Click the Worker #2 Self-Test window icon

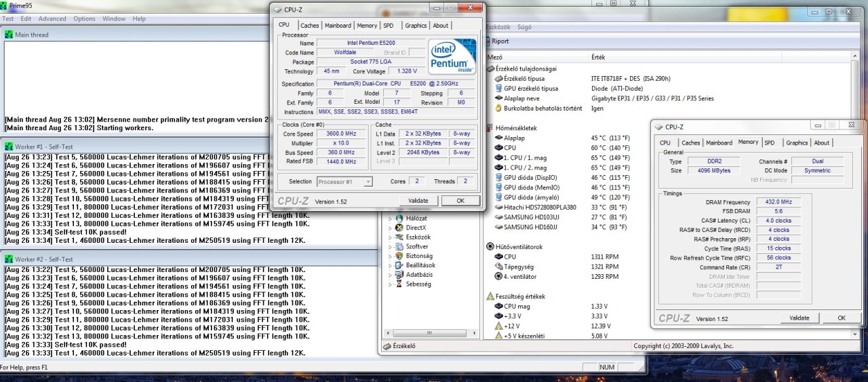[9, 259]
